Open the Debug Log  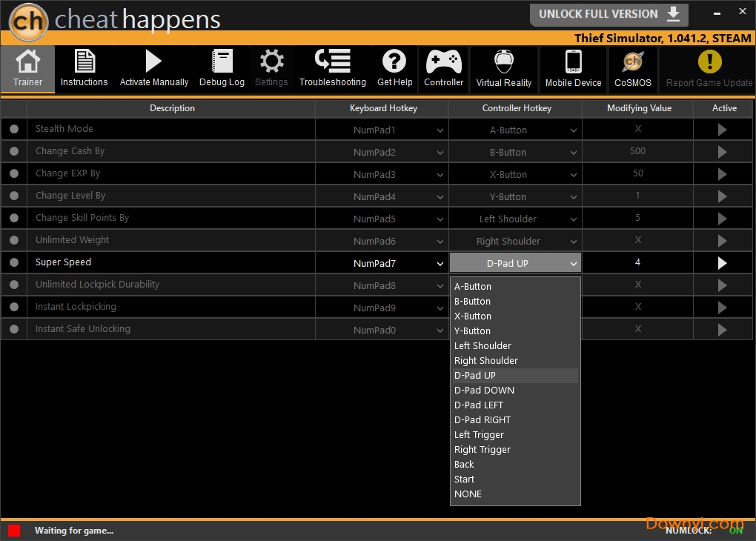(222, 69)
